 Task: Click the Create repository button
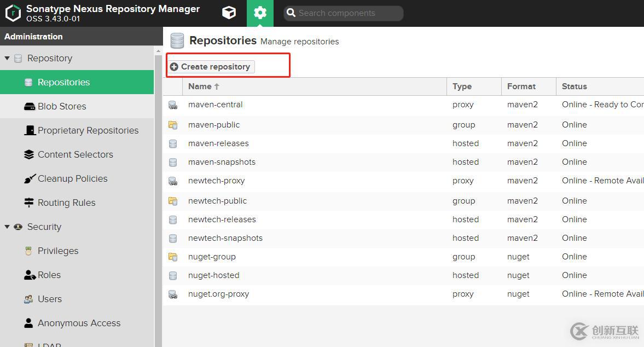[211, 67]
